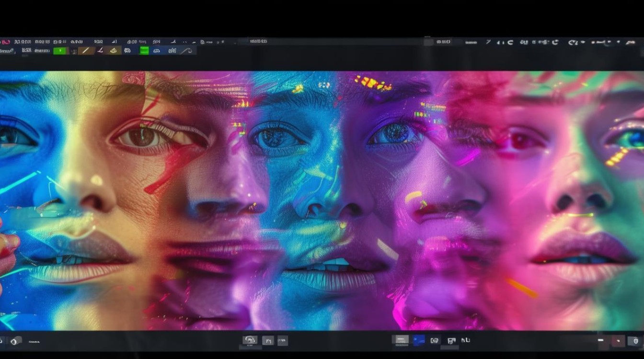Click the monitor icon in bottom bar
Viewport: 644px width, 359px height.
point(451,340)
